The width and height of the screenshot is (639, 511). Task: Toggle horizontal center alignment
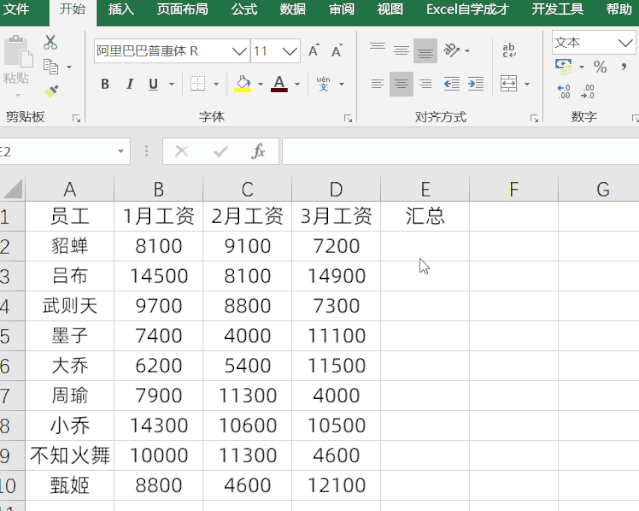[x=400, y=84]
